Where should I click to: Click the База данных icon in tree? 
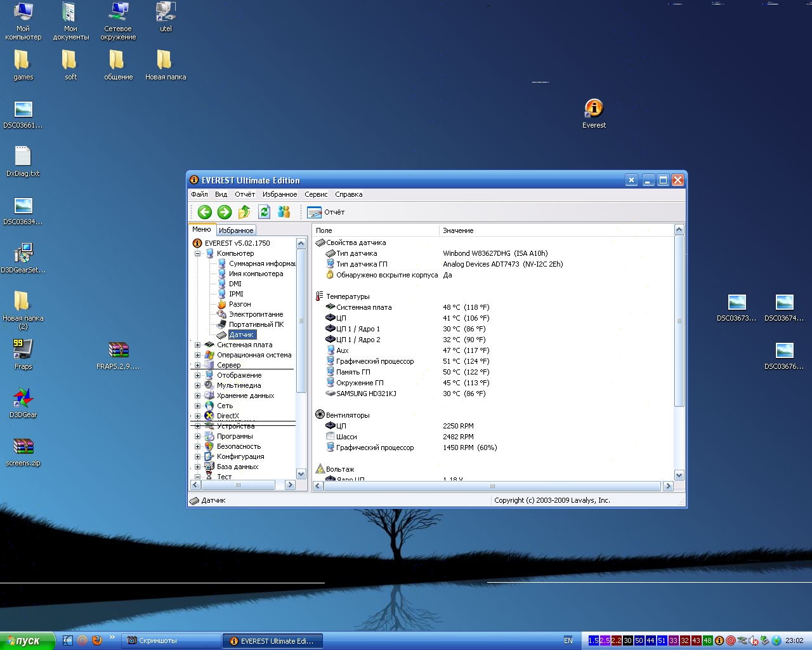(x=209, y=467)
